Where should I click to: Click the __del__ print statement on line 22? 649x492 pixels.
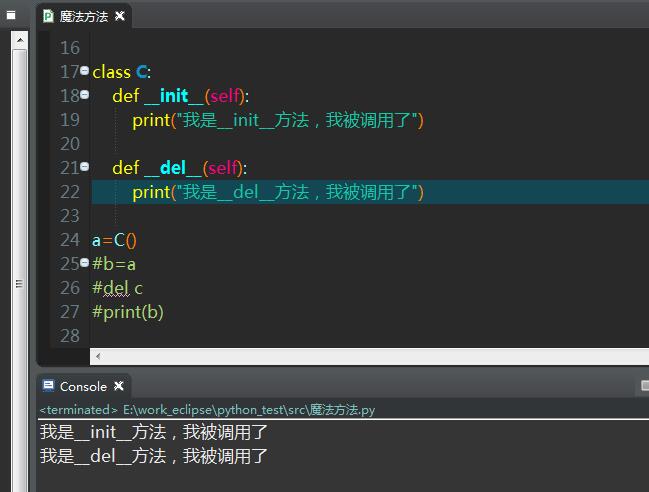(x=278, y=192)
